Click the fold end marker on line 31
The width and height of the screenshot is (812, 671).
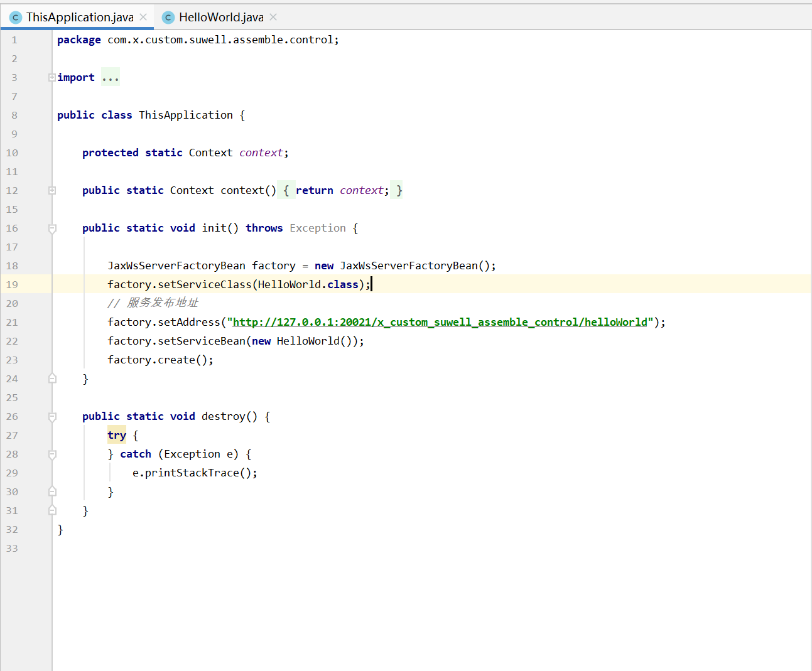(52, 510)
